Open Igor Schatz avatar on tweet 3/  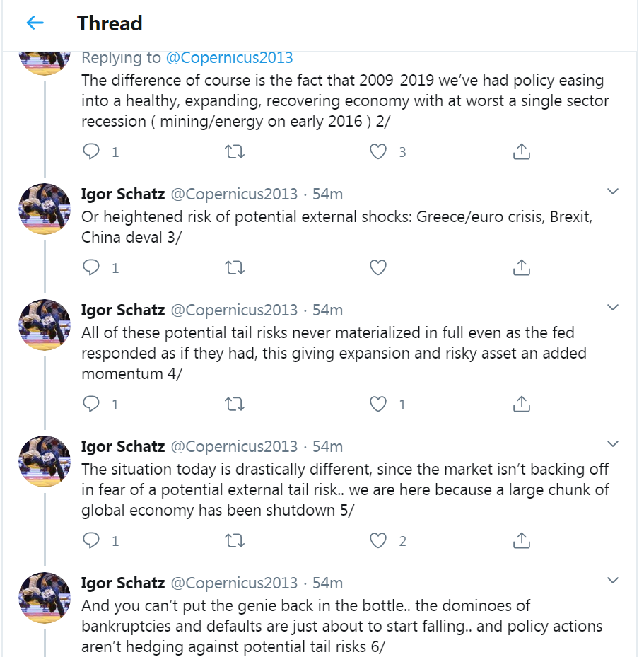point(45,209)
